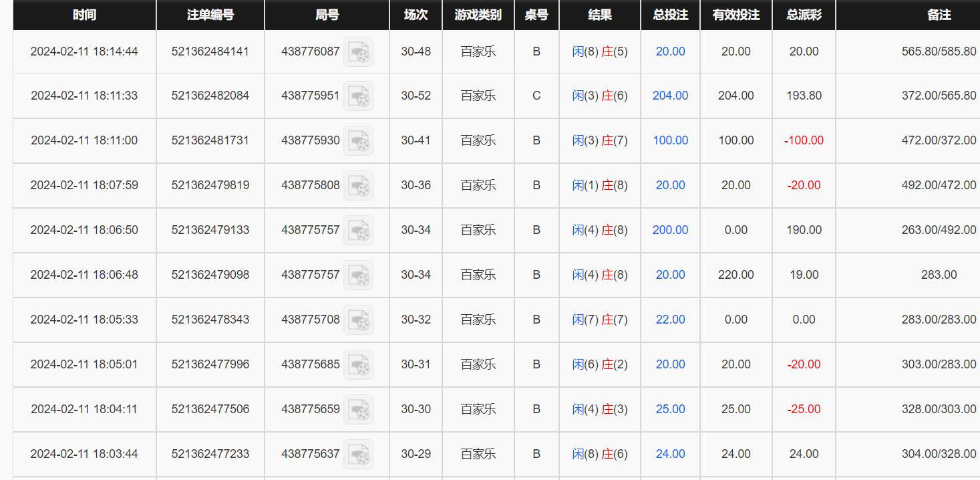Open video icon next to round 438775930
Screen dimensions: 980x480
coord(358,141)
